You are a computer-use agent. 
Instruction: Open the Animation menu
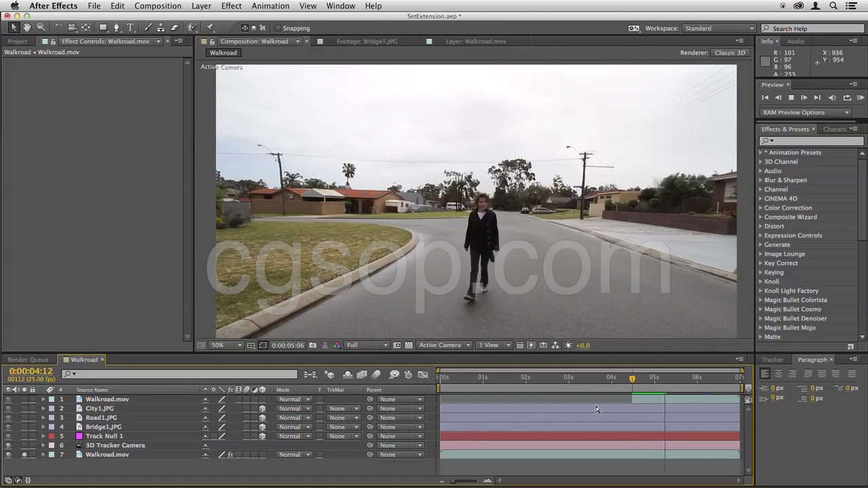[270, 6]
